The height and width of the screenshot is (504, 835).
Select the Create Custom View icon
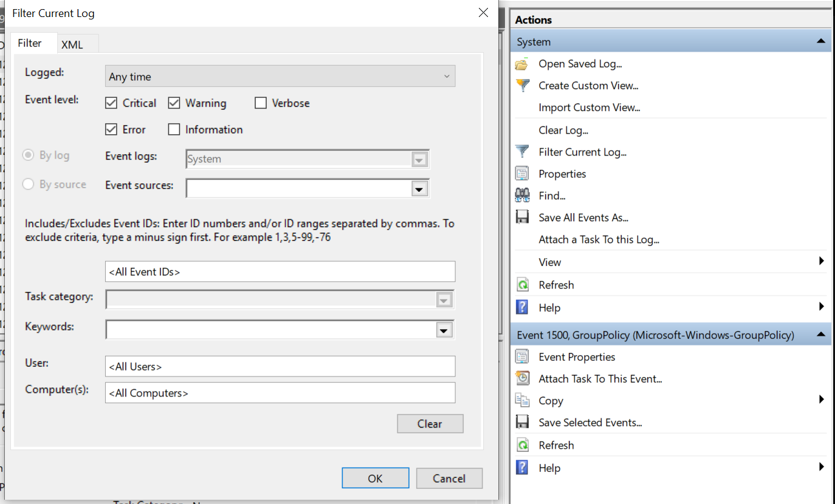523,85
